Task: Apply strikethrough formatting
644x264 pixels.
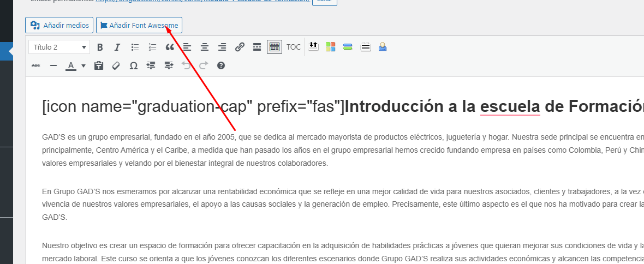Action: (x=36, y=65)
